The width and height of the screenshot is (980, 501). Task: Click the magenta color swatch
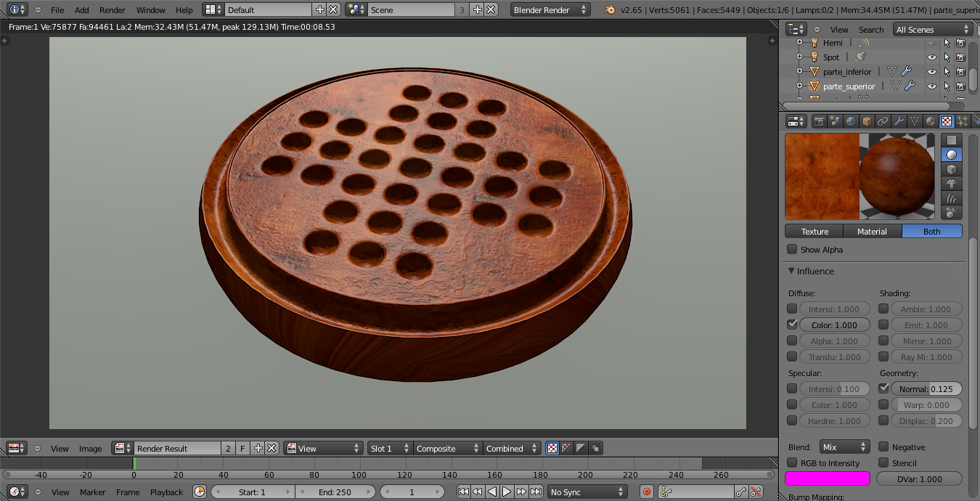coord(827,478)
